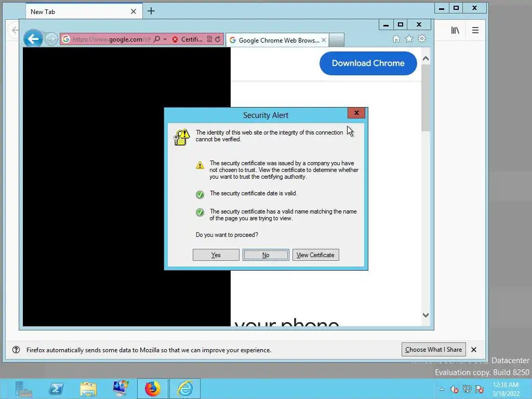Click View Certificate button
This screenshot has width=532, height=399.
315,255
